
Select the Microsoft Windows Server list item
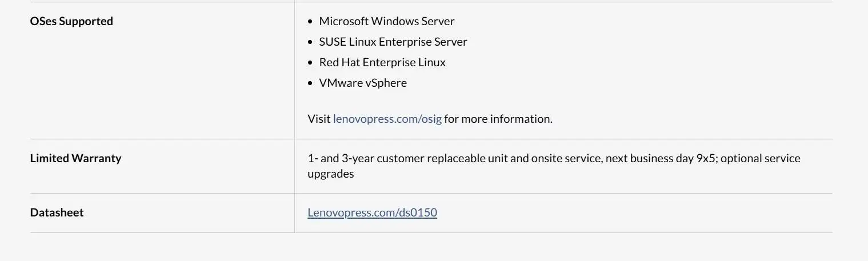click(x=387, y=21)
